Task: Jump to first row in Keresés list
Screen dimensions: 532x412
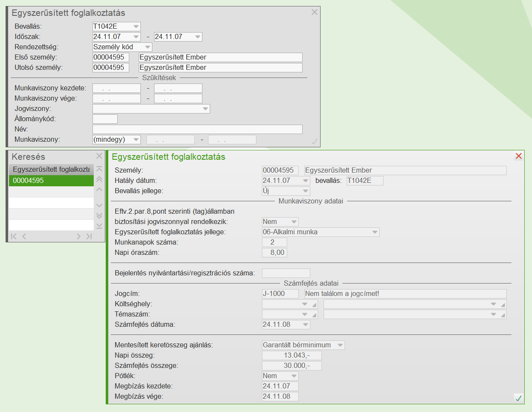Action: coord(99,169)
